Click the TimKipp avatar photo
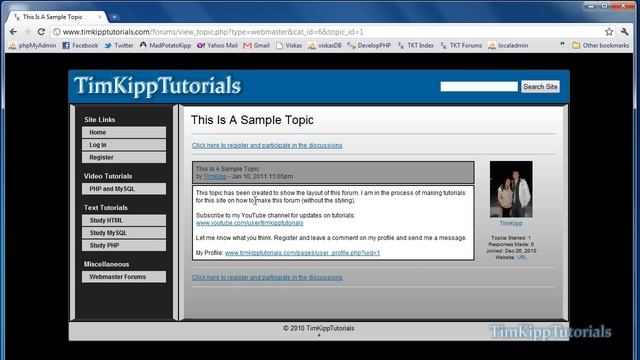This screenshot has height=360, width=640. tap(511, 189)
